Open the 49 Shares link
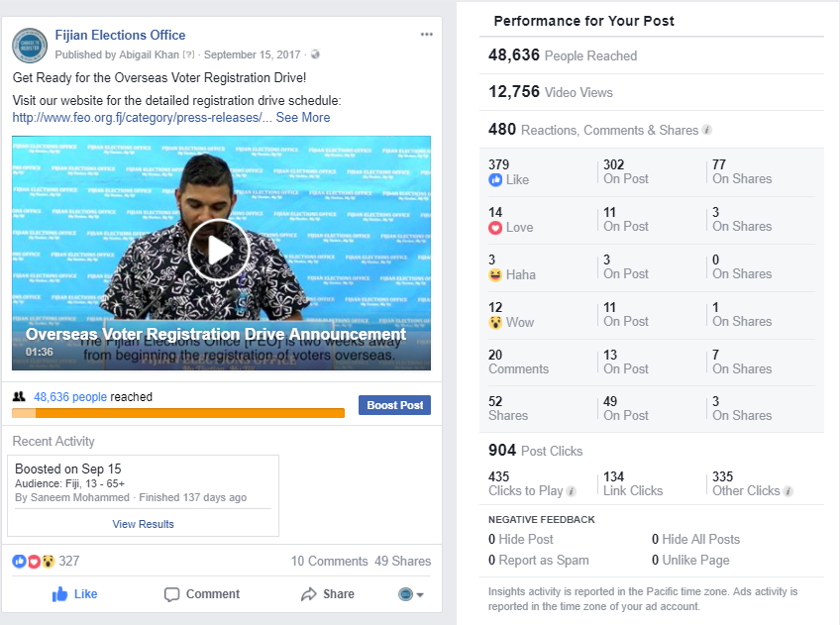This screenshot has width=840, height=625. (403, 562)
